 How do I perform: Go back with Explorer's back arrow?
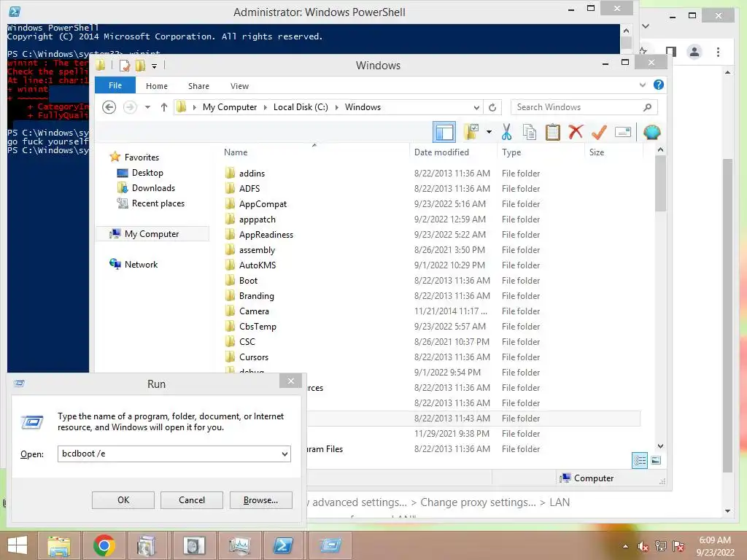pos(109,107)
